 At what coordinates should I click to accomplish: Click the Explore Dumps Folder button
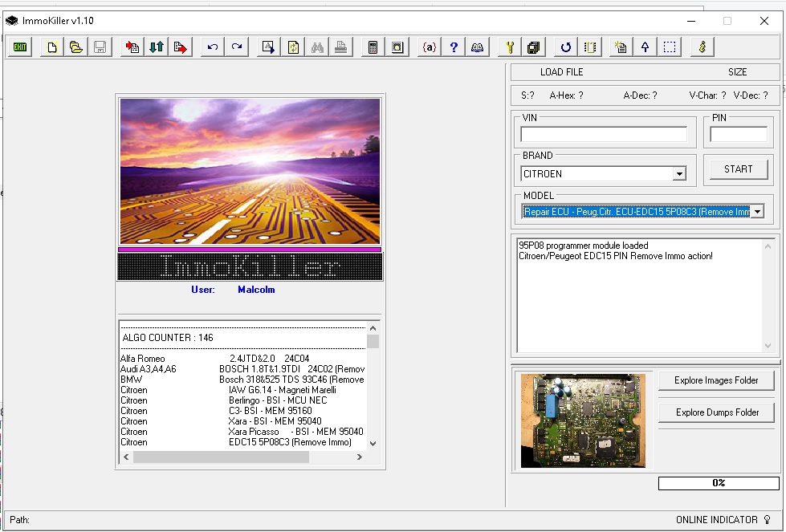pos(716,412)
